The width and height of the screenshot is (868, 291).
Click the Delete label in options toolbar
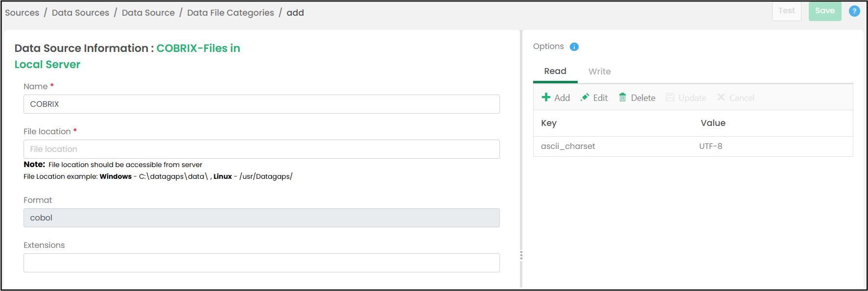(643, 98)
